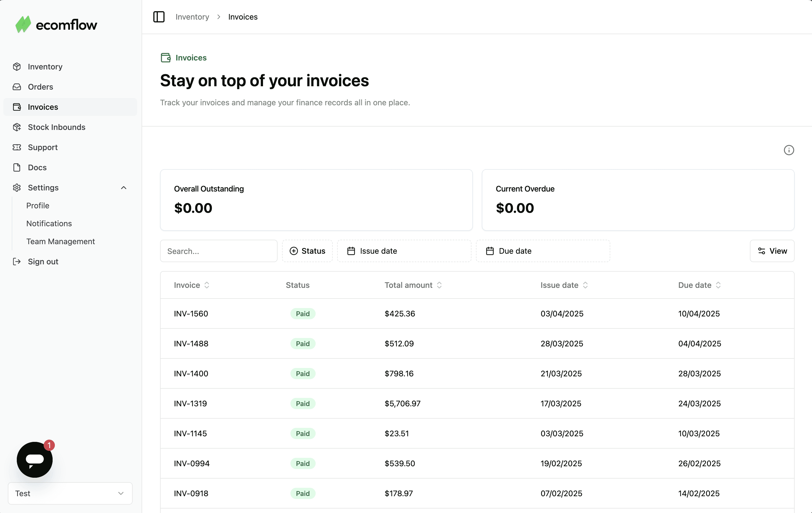The width and height of the screenshot is (812, 513).
Task: Click the Stock Inbounds package icon
Action: [17, 127]
